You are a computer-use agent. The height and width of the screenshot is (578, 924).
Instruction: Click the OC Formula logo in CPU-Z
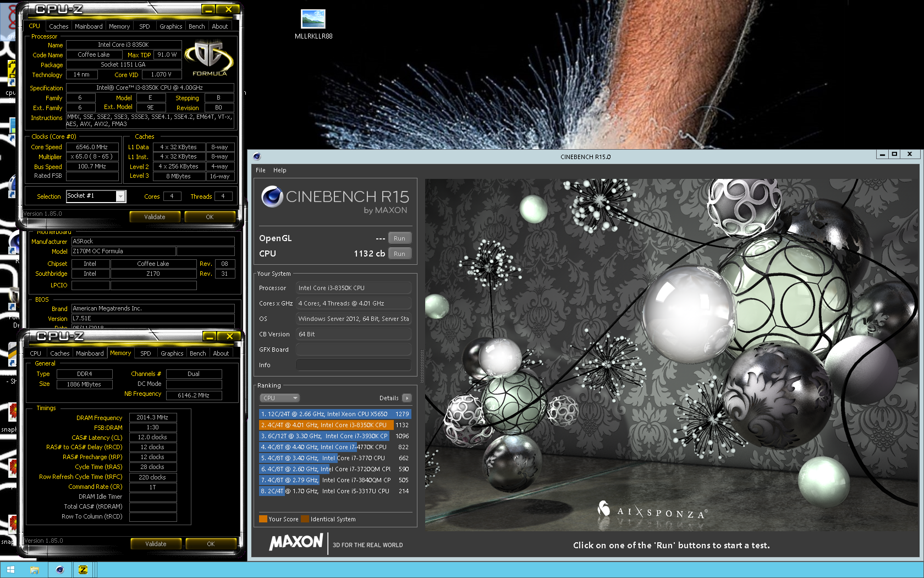(209, 58)
